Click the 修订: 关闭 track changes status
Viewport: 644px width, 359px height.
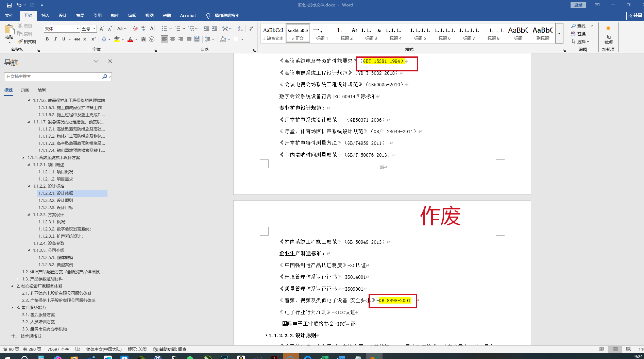pos(137,349)
